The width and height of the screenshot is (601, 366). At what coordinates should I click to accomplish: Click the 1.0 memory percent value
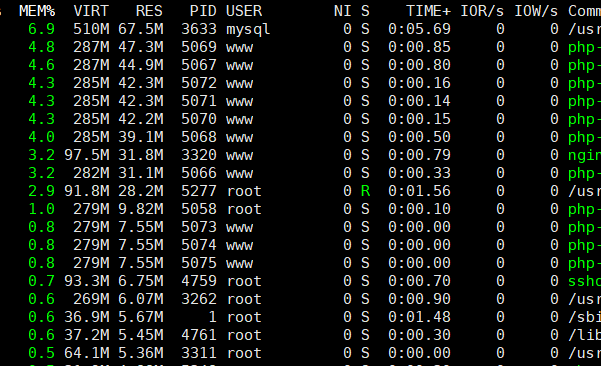click(x=41, y=209)
